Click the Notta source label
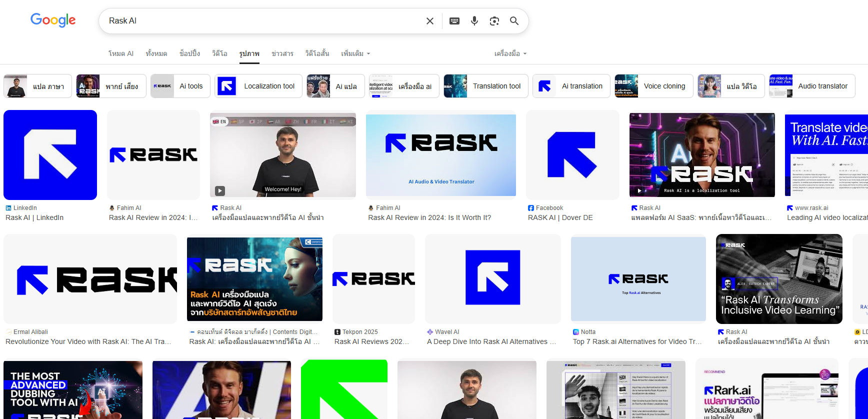 [x=588, y=332]
